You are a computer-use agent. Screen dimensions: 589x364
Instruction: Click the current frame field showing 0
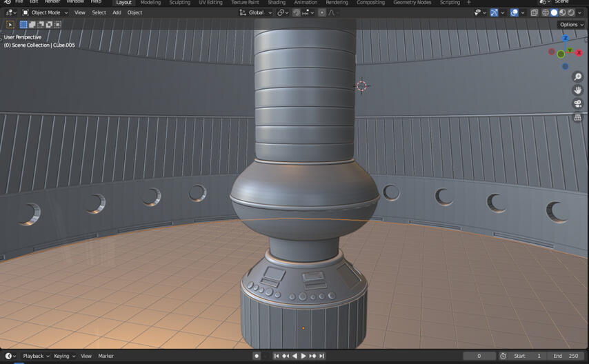coord(479,356)
